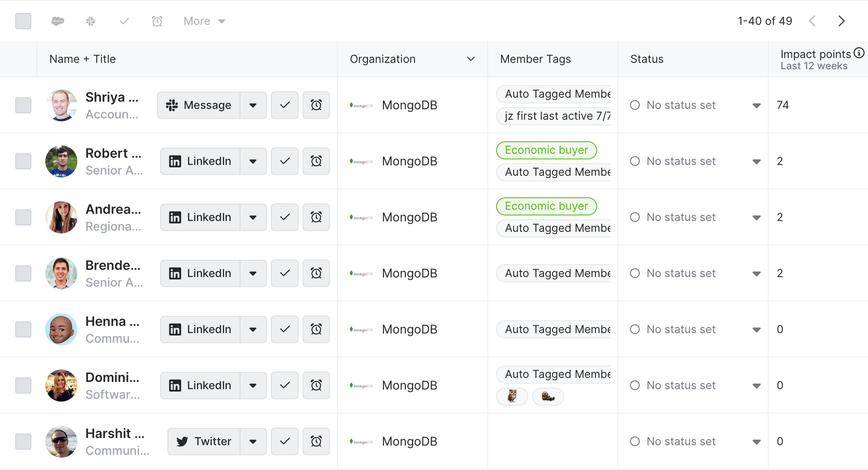This screenshot has width=868, height=470.
Task: Toggle the select-all checkbox in toolbar
Action: (x=23, y=21)
